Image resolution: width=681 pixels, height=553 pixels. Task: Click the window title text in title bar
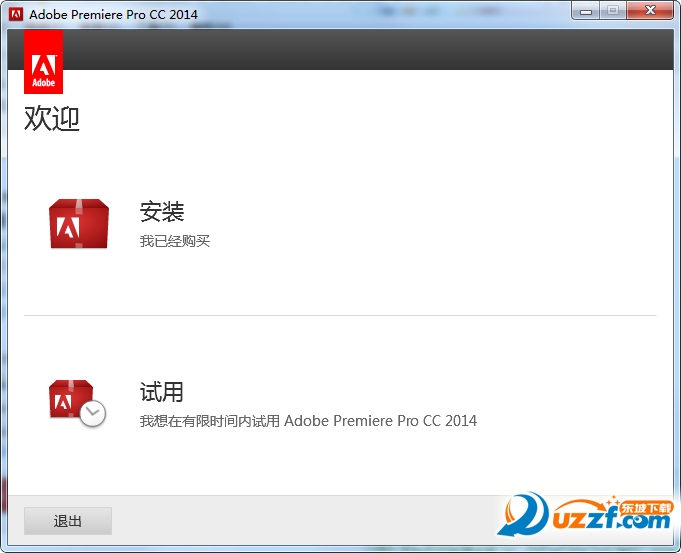click(x=113, y=14)
